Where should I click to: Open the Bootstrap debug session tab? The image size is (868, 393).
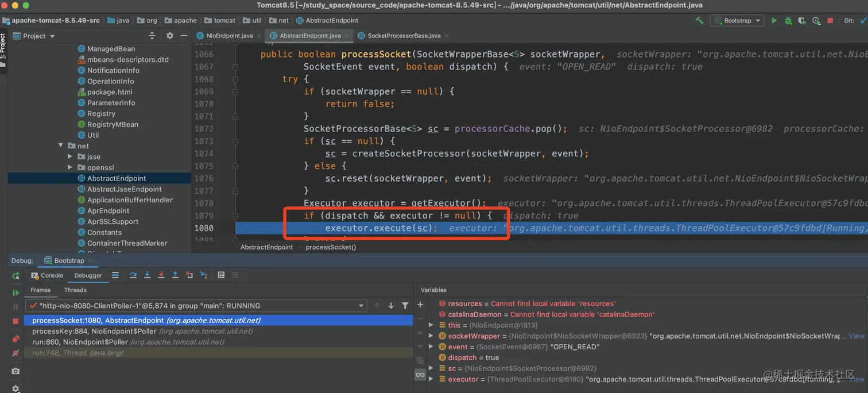[69, 261]
